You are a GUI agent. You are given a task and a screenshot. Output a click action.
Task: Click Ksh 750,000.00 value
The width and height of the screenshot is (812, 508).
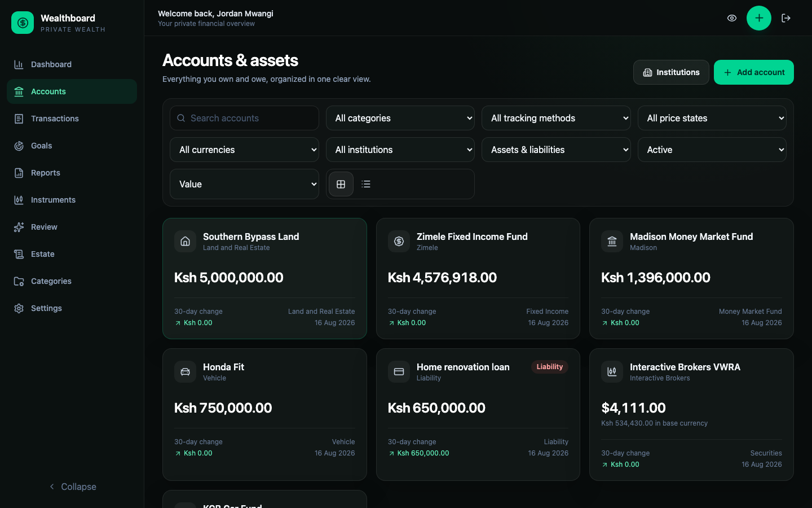pyautogui.click(x=223, y=408)
